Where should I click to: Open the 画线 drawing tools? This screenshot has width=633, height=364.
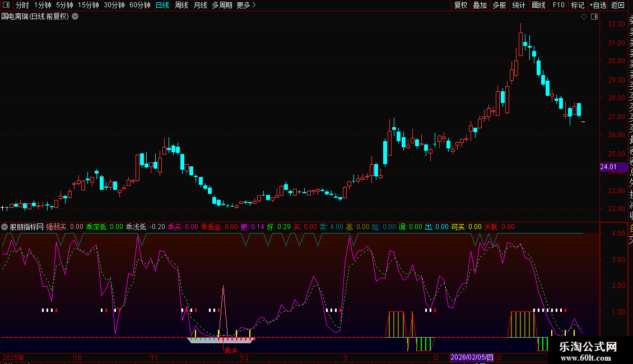point(538,5)
